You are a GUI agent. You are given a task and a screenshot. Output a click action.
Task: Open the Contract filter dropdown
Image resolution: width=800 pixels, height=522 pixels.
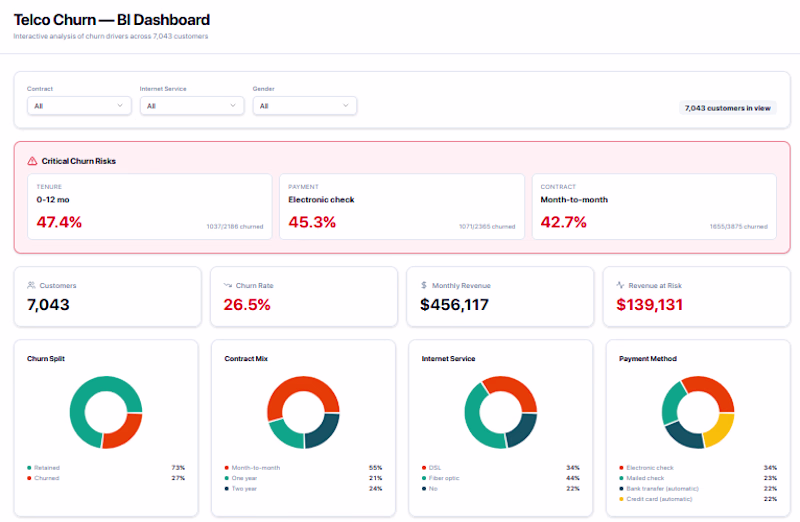click(79, 106)
